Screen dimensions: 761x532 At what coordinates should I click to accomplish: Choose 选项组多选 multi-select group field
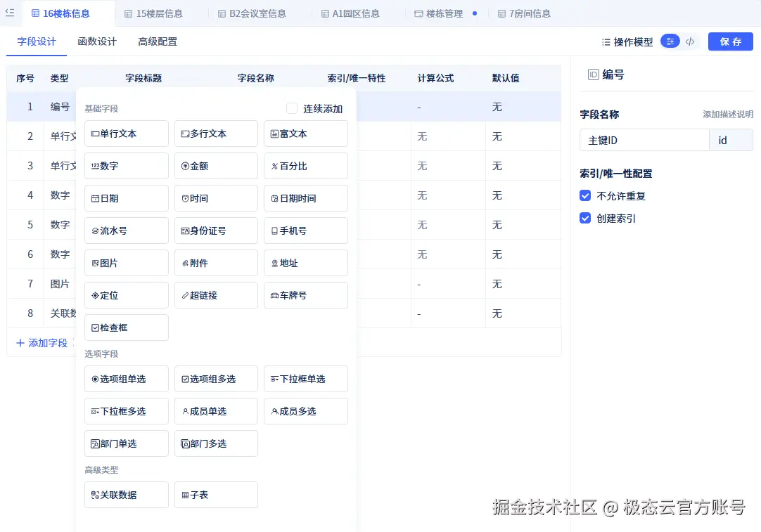pyautogui.click(x=216, y=379)
